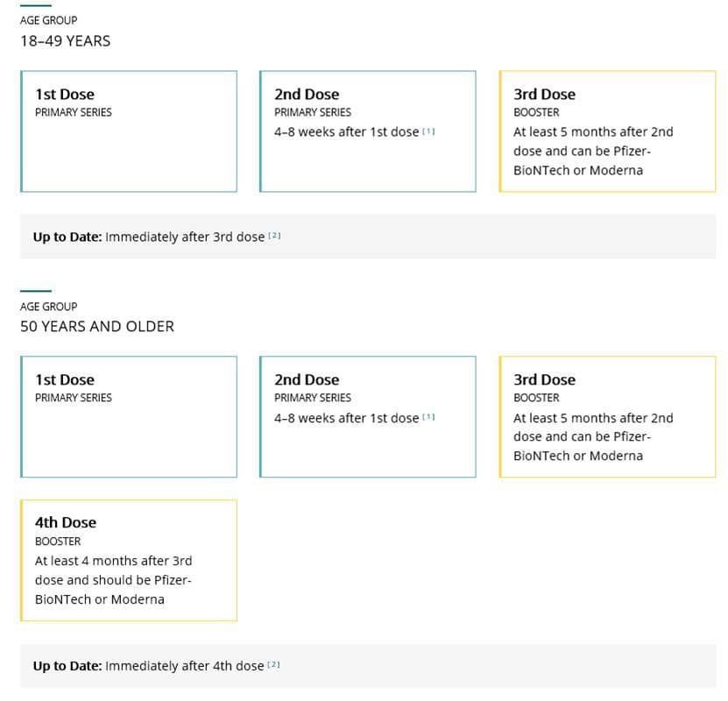This screenshot has width=728, height=701.
Task: Click the 2nd Dose heading under 50 years and older
Action: pos(307,380)
